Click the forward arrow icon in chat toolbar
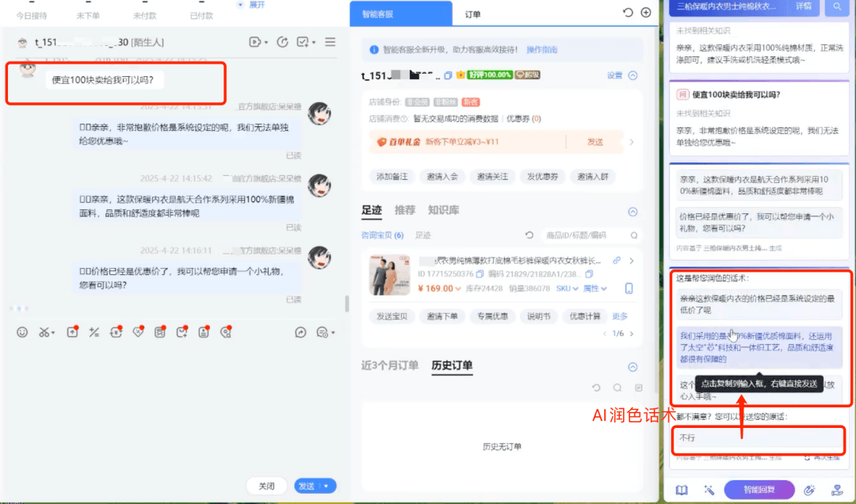856x504 pixels. (x=300, y=333)
